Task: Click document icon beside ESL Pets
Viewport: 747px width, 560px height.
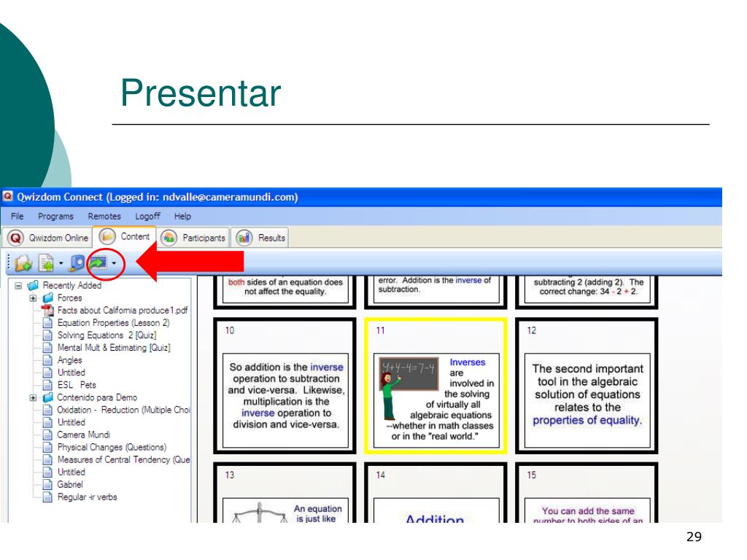Action: pos(47,385)
